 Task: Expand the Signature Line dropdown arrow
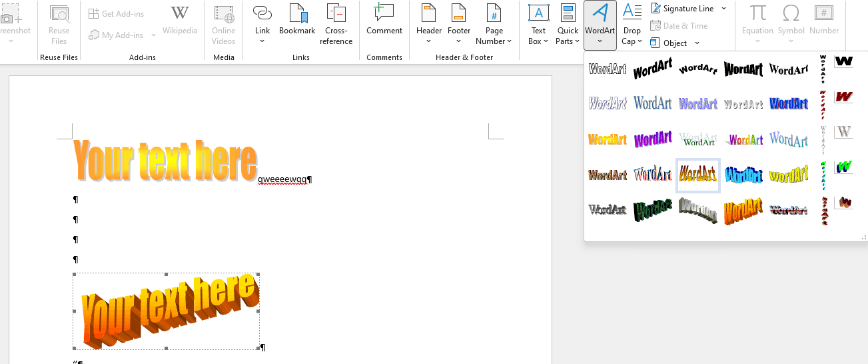tap(723, 9)
